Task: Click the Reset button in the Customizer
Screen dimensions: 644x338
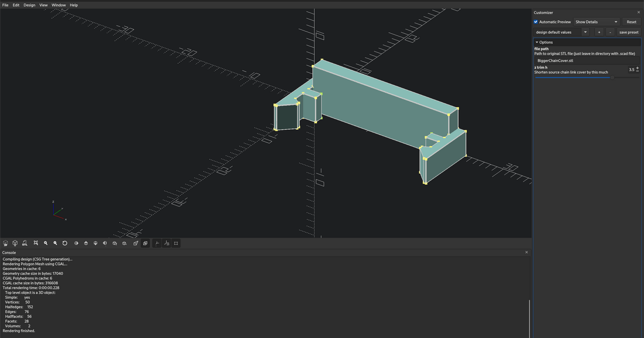Action: point(631,21)
